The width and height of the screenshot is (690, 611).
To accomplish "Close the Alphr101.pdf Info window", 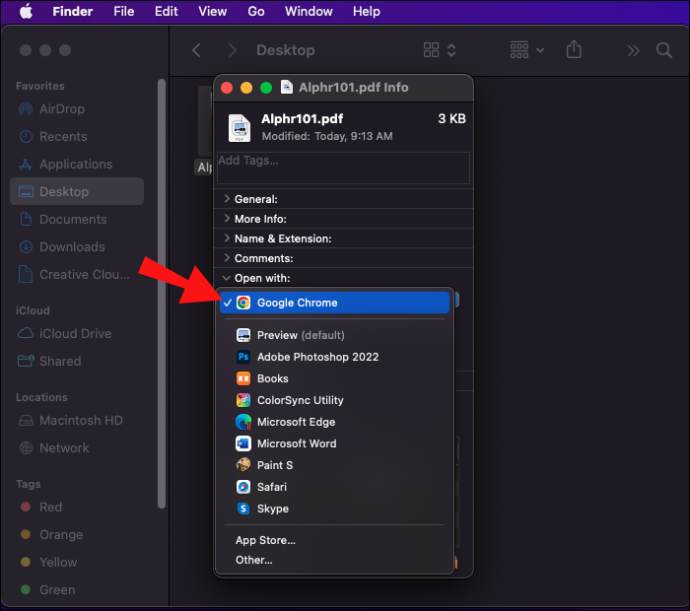I will (x=227, y=88).
